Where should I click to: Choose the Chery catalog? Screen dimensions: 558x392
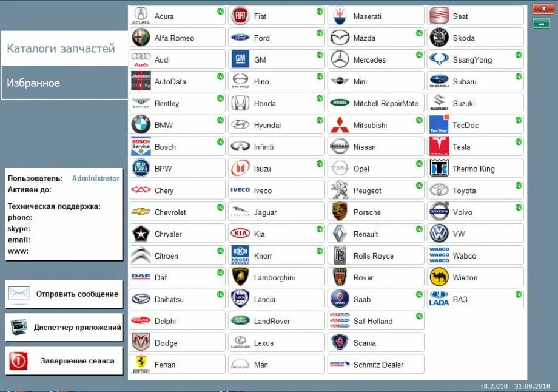[x=177, y=190]
